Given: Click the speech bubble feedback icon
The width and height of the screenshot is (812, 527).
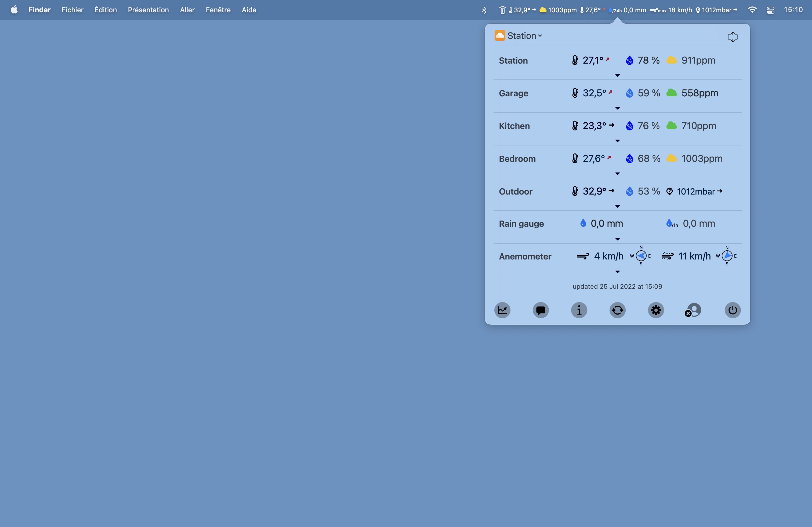Looking at the screenshot, I should pyautogui.click(x=541, y=310).
